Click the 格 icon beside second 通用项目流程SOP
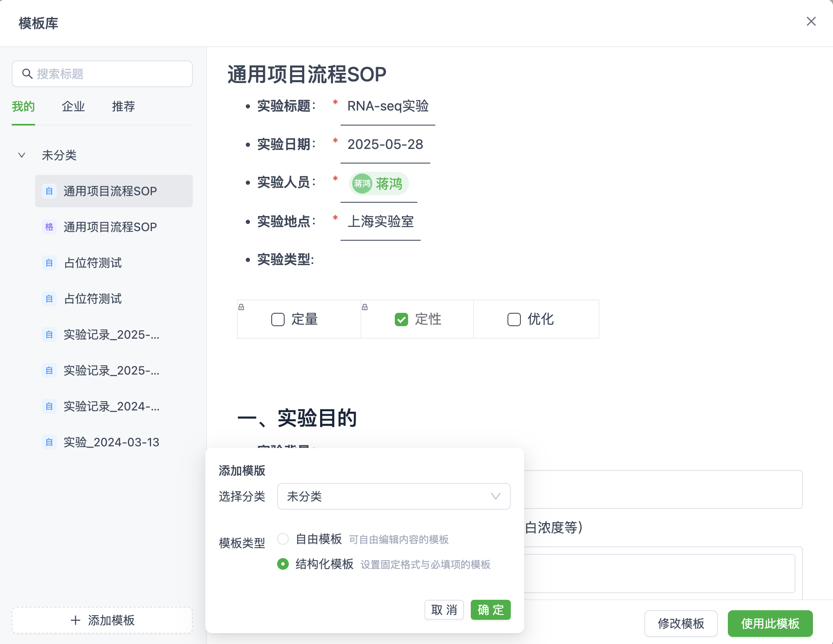This screenshot has height=644, width=833. [49, 227]
